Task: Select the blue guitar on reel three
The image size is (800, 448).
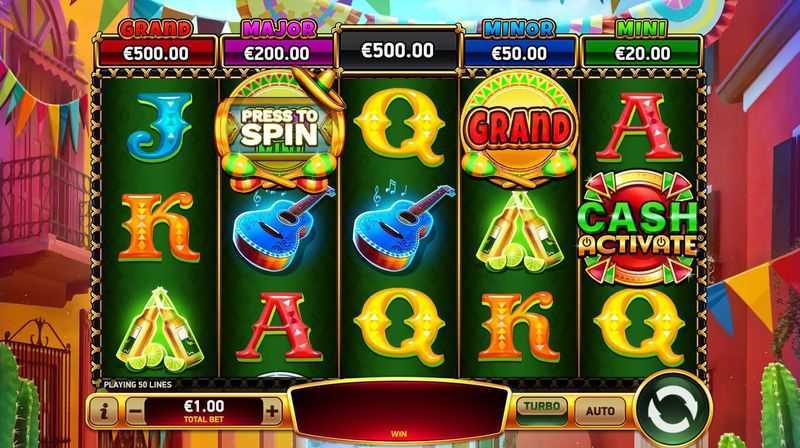Action: coord(403,228)
